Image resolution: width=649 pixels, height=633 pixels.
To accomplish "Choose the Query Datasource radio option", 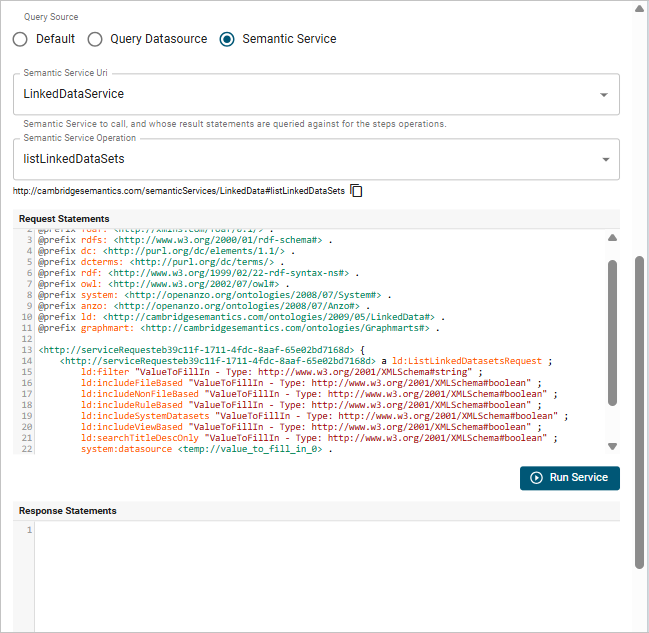I will [95, 39].
